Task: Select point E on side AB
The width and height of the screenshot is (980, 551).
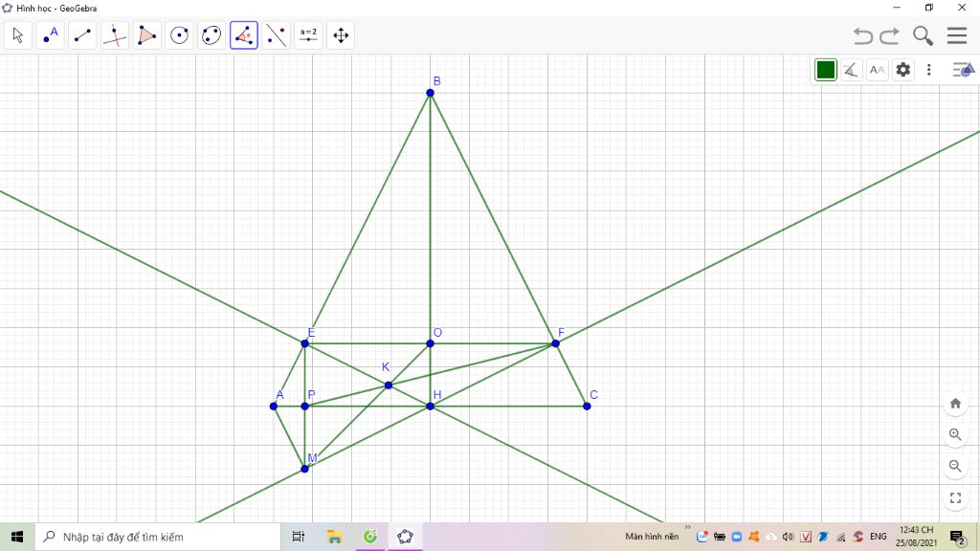Action: point(305,343)
